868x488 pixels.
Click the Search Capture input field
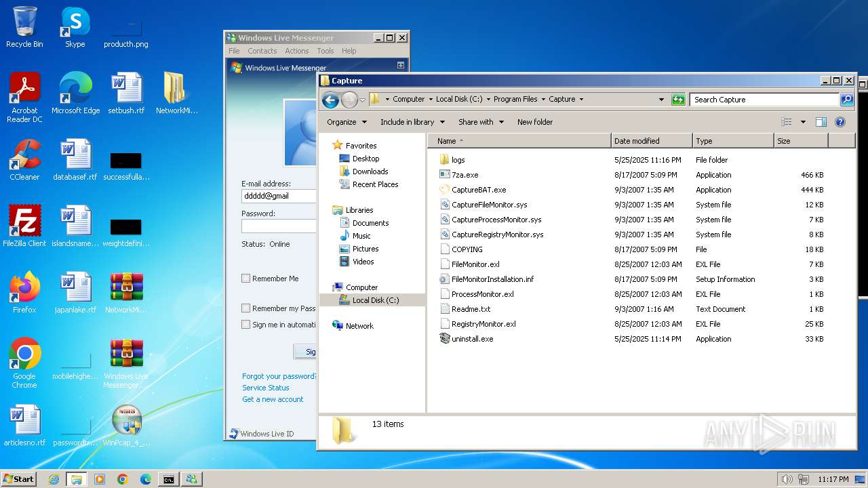[x=764, y=100]
